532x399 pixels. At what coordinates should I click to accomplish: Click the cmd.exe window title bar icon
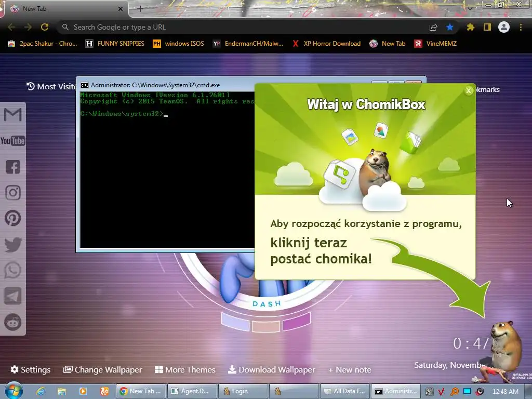(x=85, y=85)
